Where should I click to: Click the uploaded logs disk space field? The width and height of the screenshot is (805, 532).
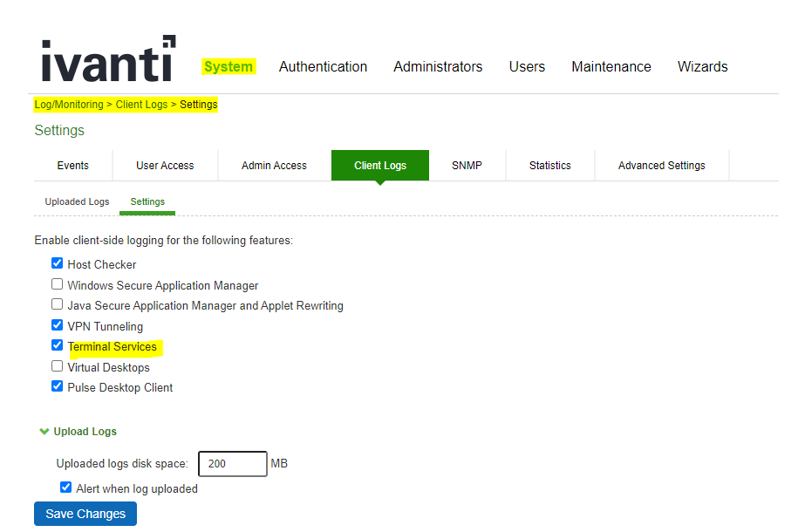[x=232, y=464]
